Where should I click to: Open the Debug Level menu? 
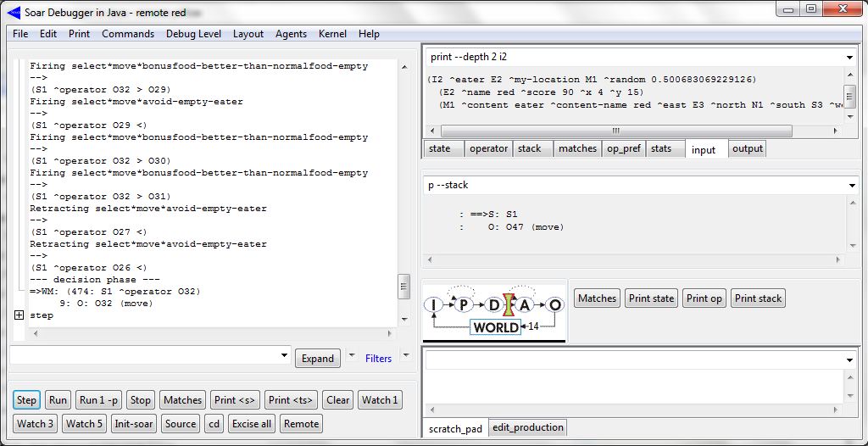point(193,34)
